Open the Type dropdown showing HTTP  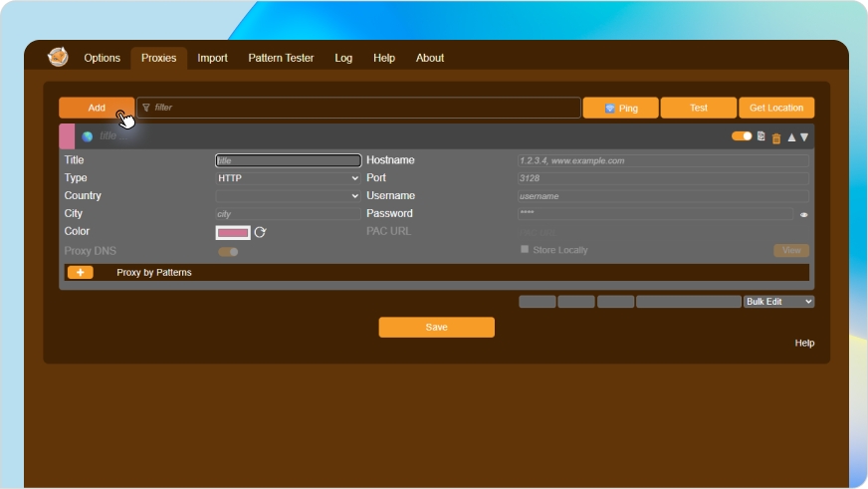pos(288,178)
